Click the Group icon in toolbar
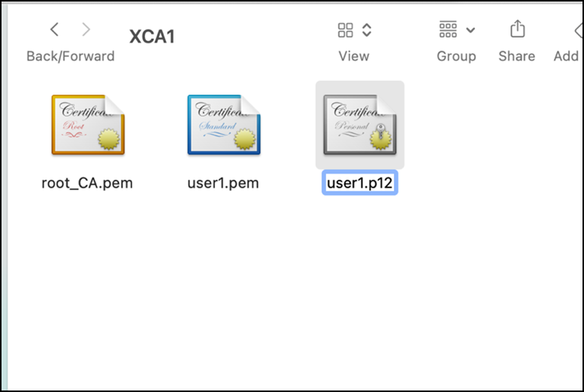Screen dimensions: 584x392 click(448, 30)
